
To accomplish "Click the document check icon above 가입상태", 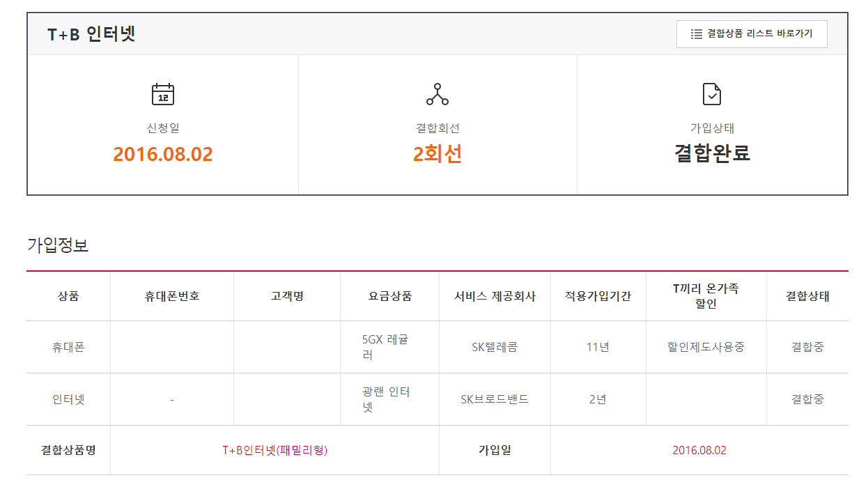I will pyautogui.click(x=712, y=94).
